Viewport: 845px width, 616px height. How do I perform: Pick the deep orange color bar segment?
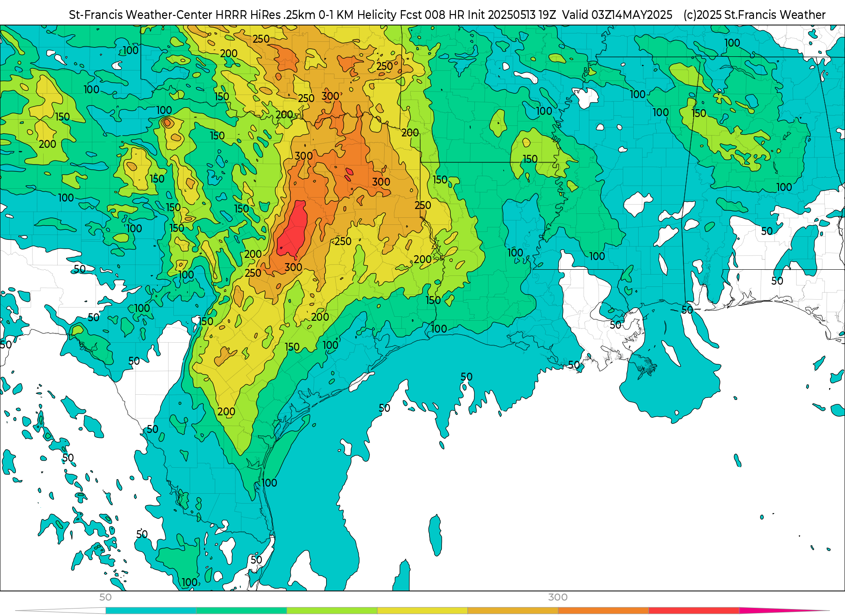(603, 610)
